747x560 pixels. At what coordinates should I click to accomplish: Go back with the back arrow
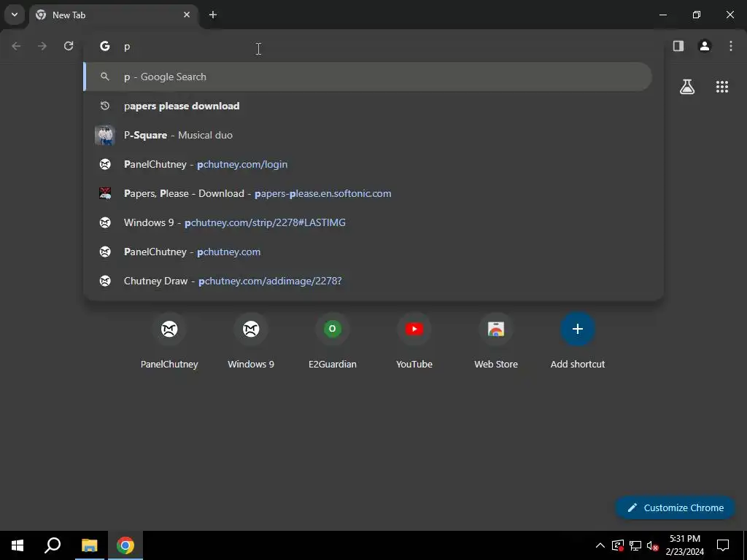16,46
